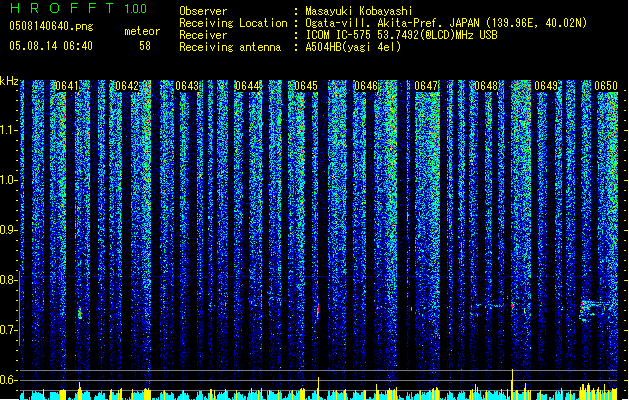The image size is (629, 400).
Task: Click the 0641 time marker
Action: (67, 86)
